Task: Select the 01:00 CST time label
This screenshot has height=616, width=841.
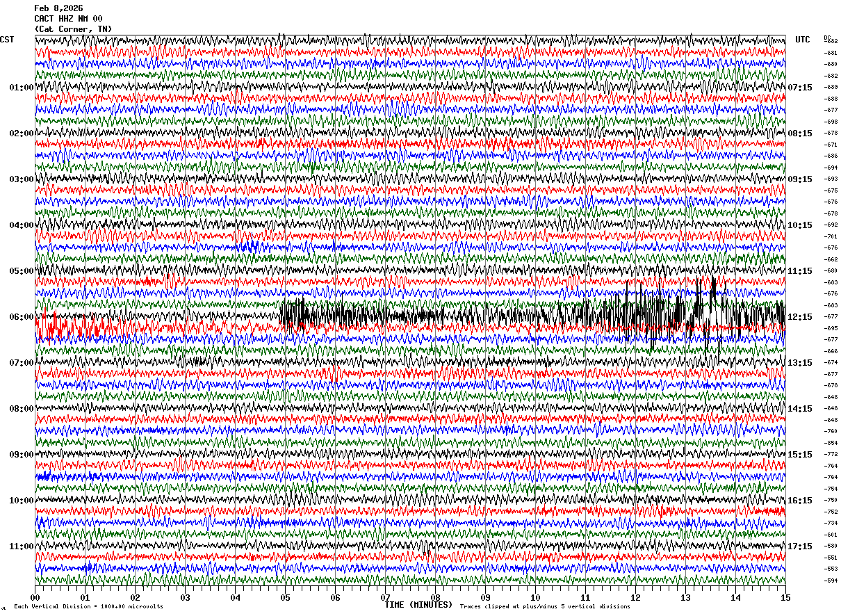Action: (22, 88)
